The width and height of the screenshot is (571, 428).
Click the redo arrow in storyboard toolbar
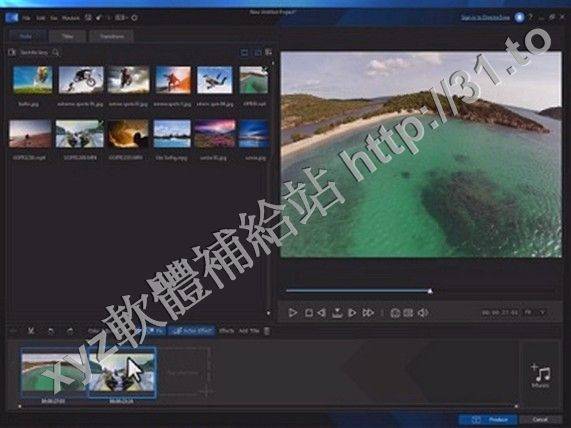click(70, 331)
